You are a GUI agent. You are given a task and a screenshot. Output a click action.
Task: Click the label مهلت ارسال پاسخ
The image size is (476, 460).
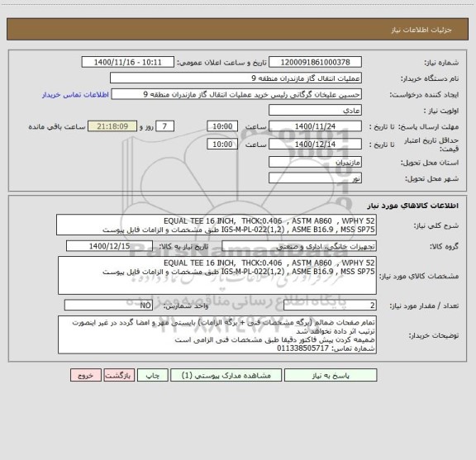(428, 126)
